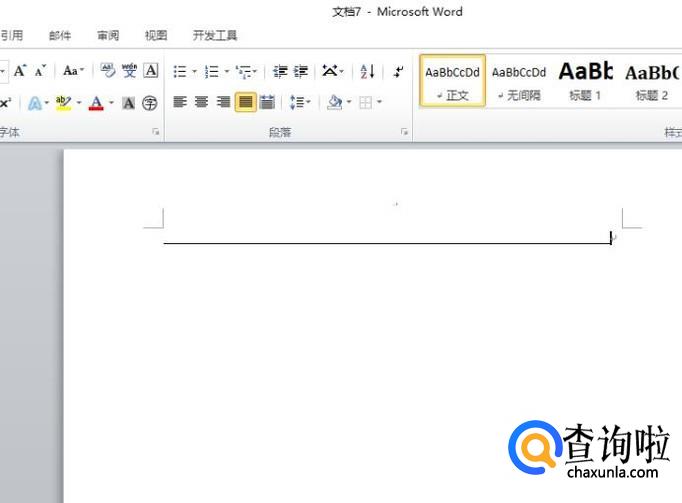Expand the Line Spacing dropdown
This screenshot has width=682, height=503.
point(300,102)
